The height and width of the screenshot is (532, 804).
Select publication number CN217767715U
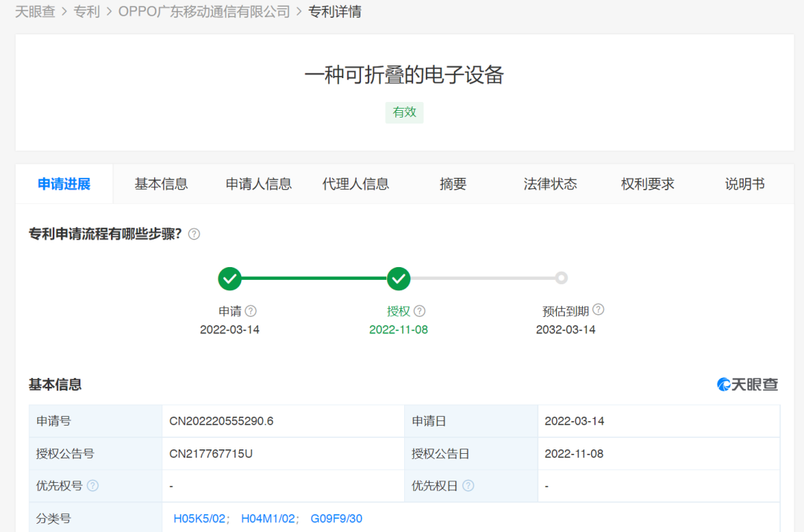pos(211,454)
